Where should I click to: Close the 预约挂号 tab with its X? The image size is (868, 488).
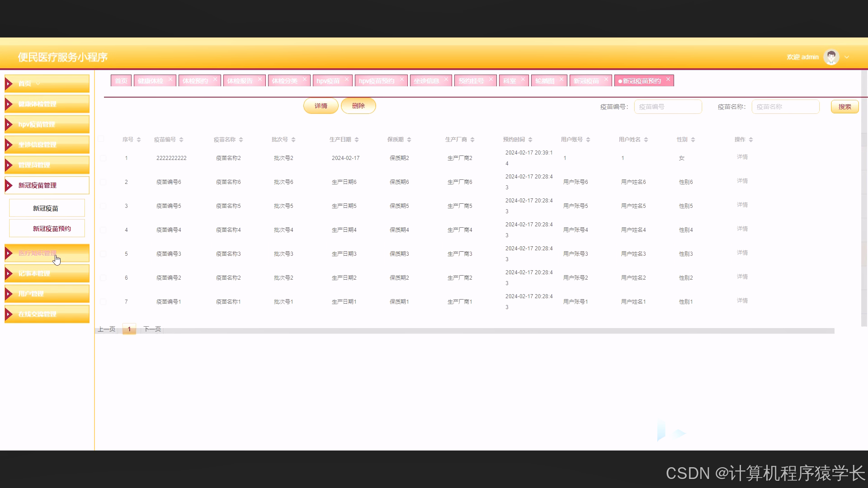(x=491, y=79)
